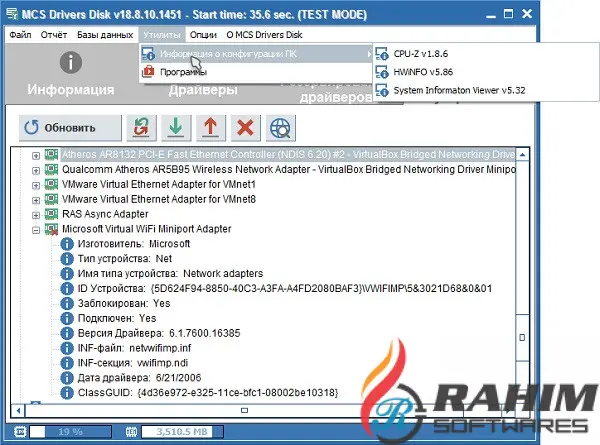Open the Опции menu
Image resolution: width=600 pixels, height=445 pixels.
pyautogui.click(x=203, y=35)
